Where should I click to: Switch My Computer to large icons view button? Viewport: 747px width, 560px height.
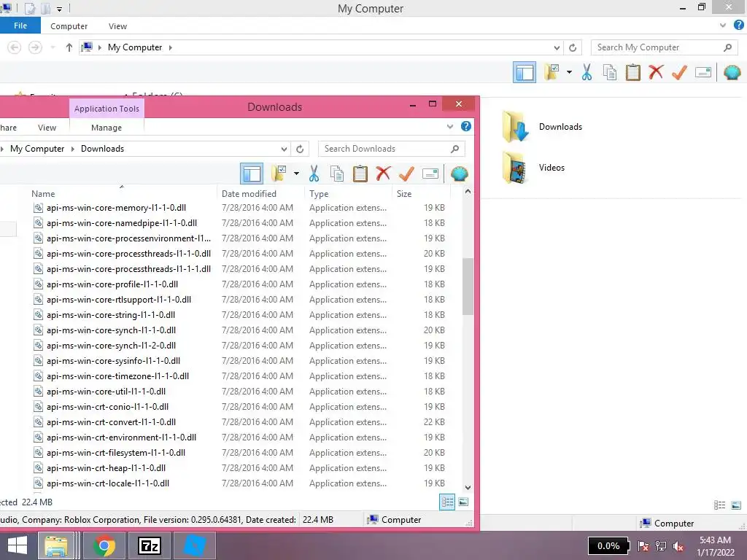coord(736,505)
